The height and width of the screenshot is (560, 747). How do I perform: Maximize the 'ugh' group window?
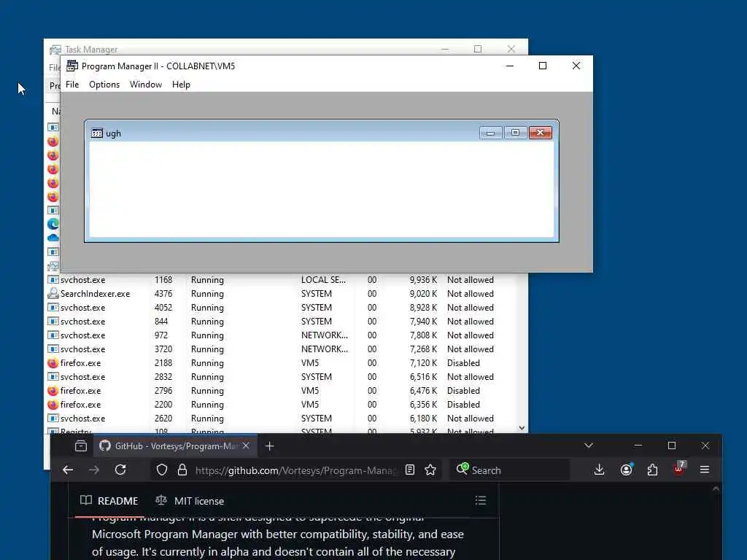(515, 133)
